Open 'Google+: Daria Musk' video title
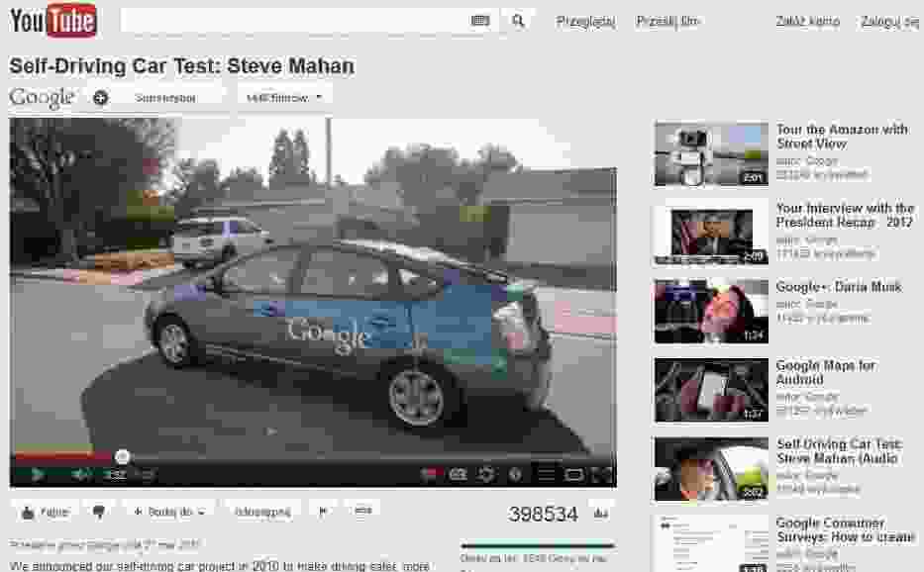924x572 pixels. click(839, 287)
